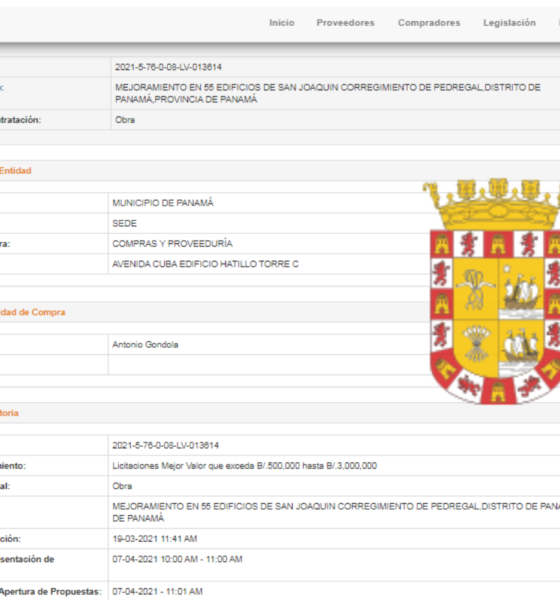Click the Apertura de Propuestas label
The height and width of the screenshot is (600, 560).
point(51,592)
